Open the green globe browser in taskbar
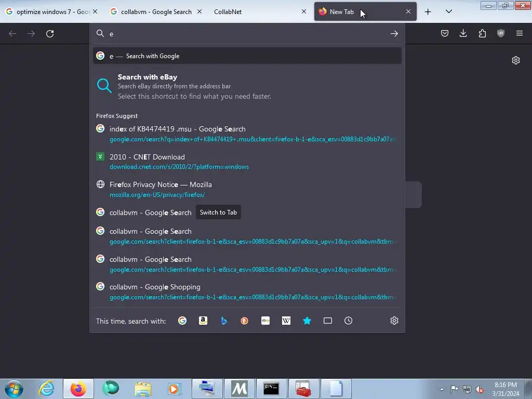Image resolution: width=532 pixels, height=399 pixels. click(111, 389)
